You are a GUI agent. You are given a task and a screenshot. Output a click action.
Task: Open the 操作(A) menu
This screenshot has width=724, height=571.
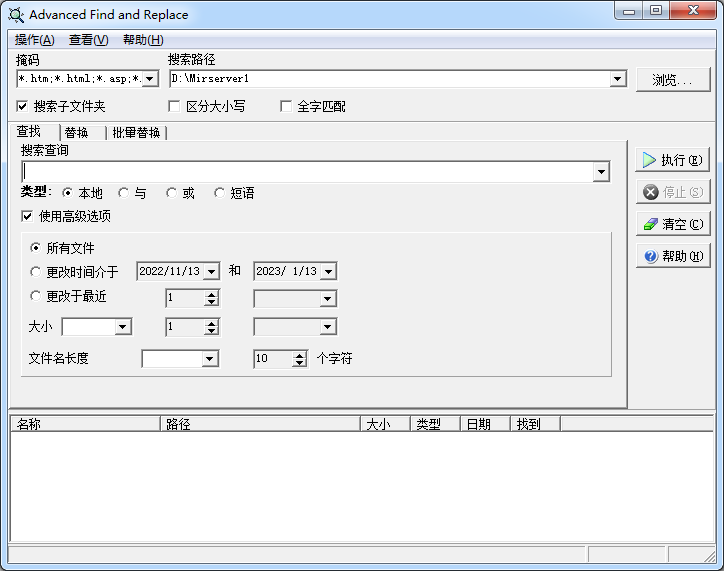(35, 40)
